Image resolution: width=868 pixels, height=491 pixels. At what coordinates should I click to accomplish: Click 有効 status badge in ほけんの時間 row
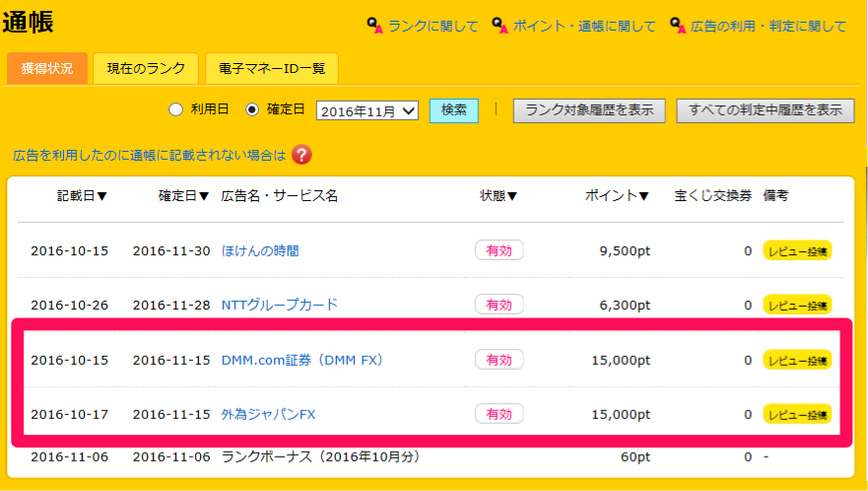[x=499, y=250]
